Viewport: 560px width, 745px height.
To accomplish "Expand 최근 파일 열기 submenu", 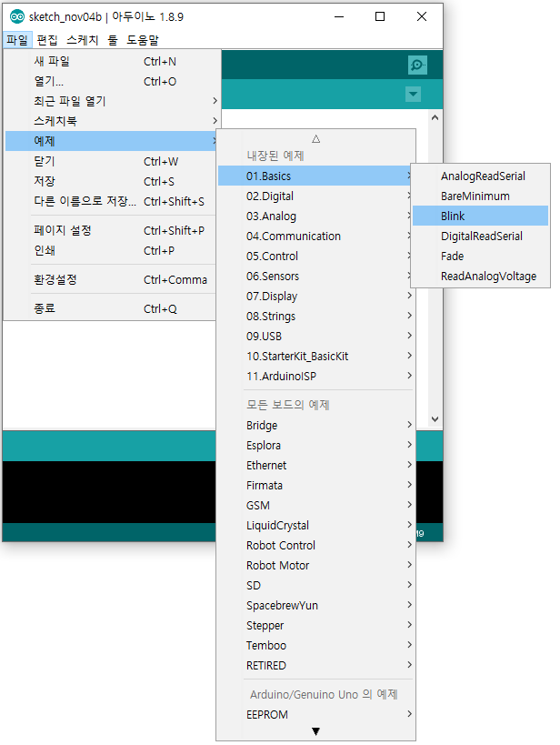I will click(x=113, y=101).
